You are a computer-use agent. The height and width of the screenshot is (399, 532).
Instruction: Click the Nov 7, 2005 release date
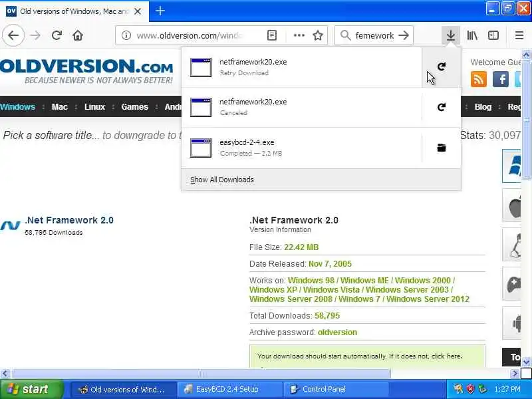click(330, 264)
